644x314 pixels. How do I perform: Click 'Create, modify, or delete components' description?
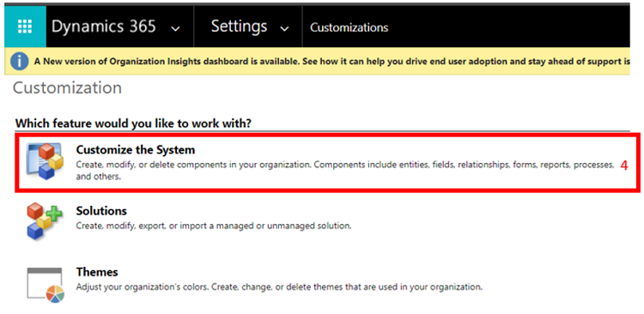pyautogui.click(x=345, y=172)
